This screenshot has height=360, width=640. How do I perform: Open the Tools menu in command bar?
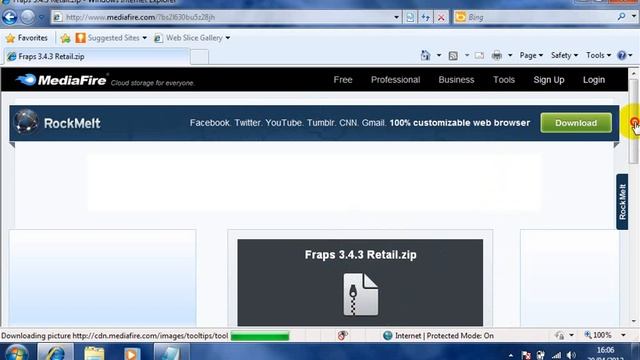point(598,55)
